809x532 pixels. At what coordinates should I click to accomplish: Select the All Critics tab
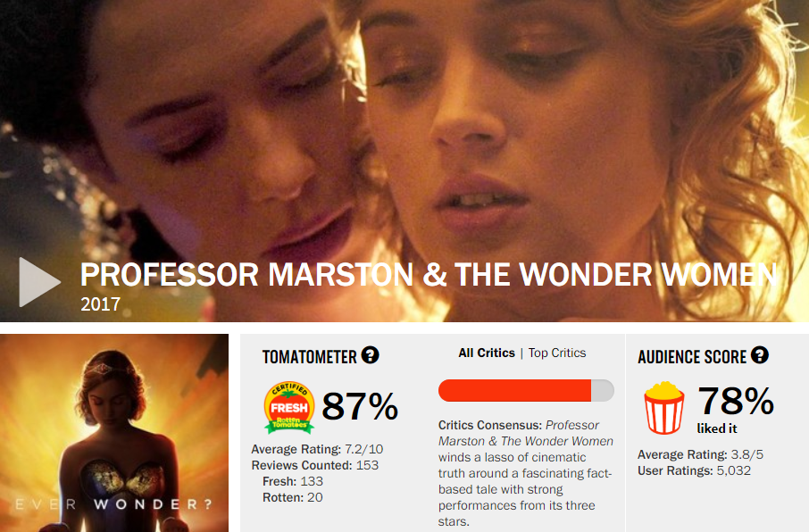click(x=487, y=353)
